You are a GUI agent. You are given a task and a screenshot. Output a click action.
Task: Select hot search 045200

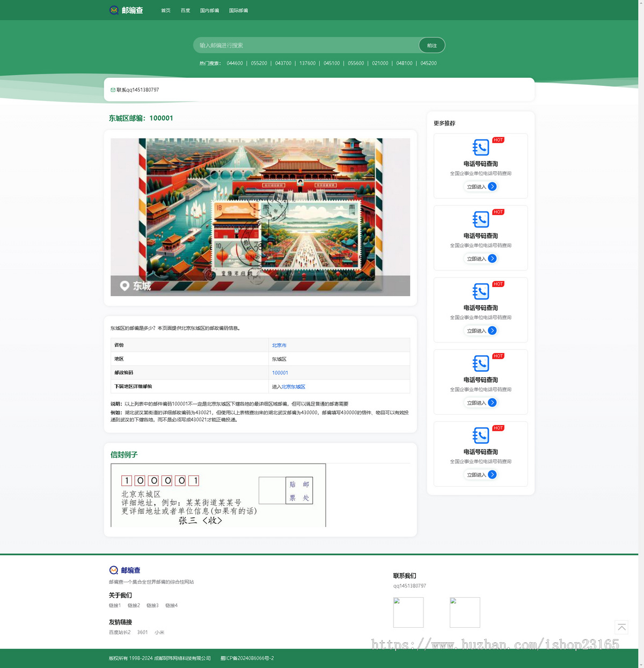(429, 63)
